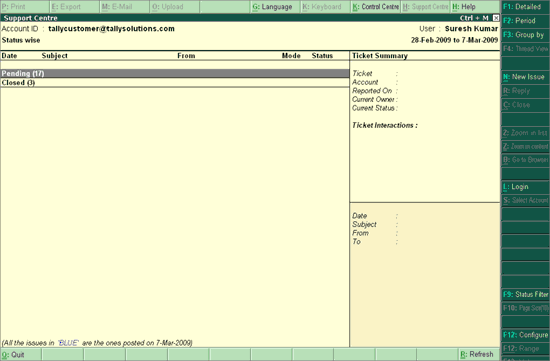Click the Current Owner field label
Screen dimensions: 550x361
point(374,100)
